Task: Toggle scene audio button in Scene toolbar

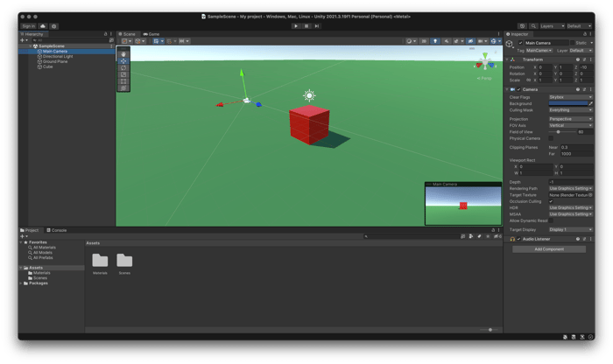Action: coord(446,41)
